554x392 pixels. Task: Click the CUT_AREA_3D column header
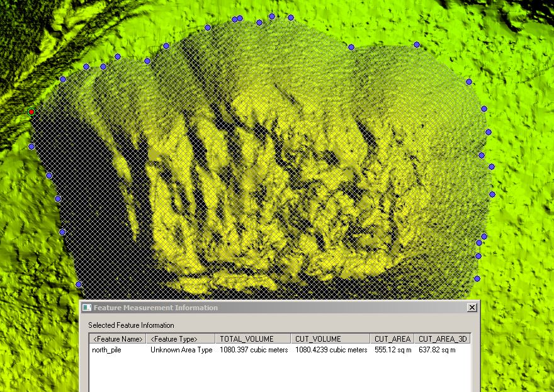click(443, 339)
